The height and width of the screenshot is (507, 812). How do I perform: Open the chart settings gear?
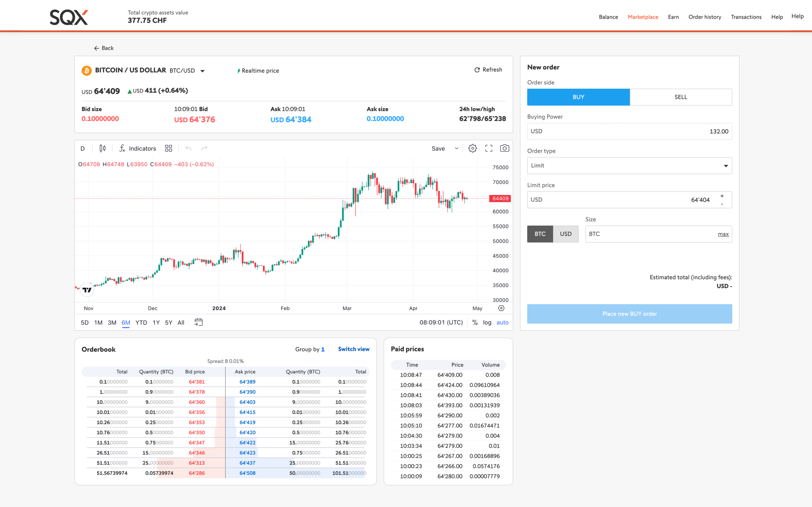472,148
